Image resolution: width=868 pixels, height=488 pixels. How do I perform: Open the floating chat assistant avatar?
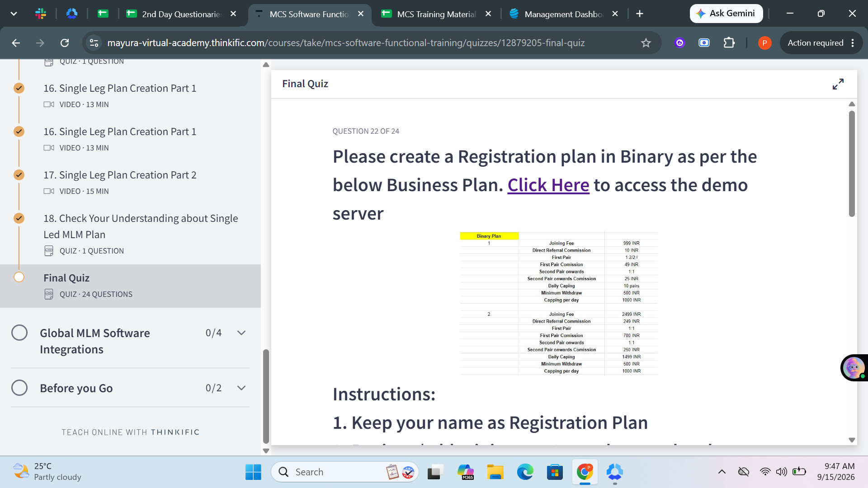coord(854,368)
